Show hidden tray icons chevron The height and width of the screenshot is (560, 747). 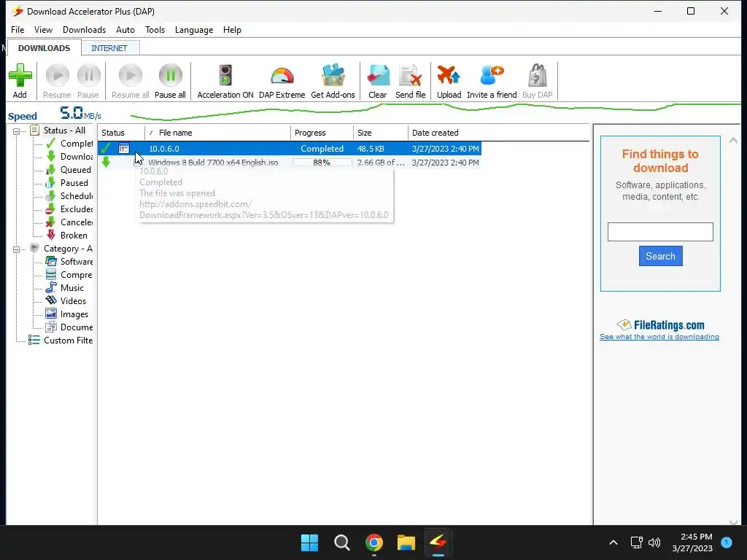click(x=614, y=542)
